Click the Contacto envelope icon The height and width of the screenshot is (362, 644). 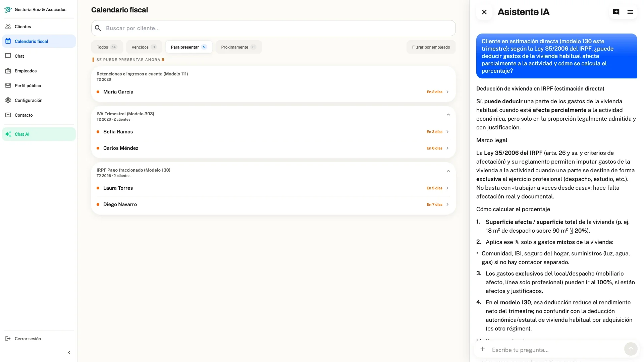[8, 115]
